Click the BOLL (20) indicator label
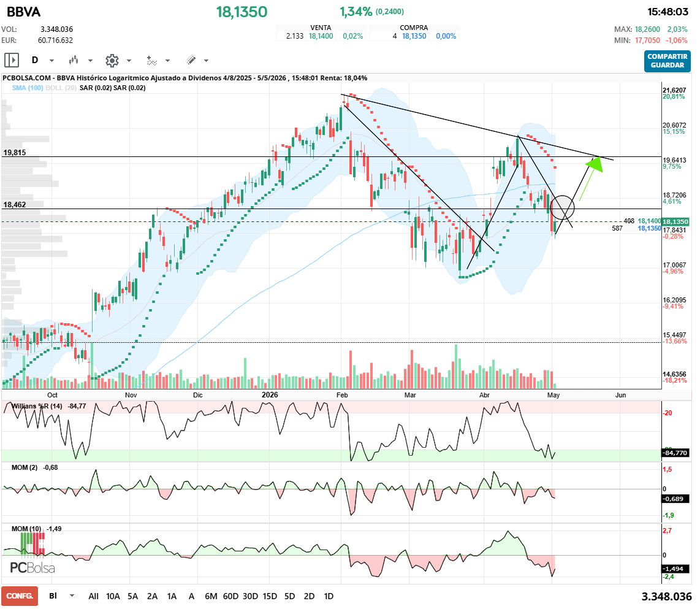700x609 pixels. tap(61, 88)
